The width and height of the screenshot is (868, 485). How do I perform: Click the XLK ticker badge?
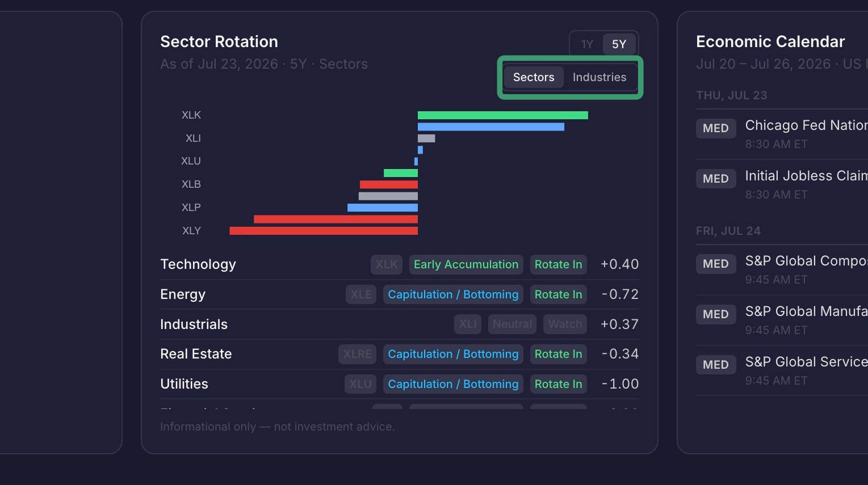(387, 264)
